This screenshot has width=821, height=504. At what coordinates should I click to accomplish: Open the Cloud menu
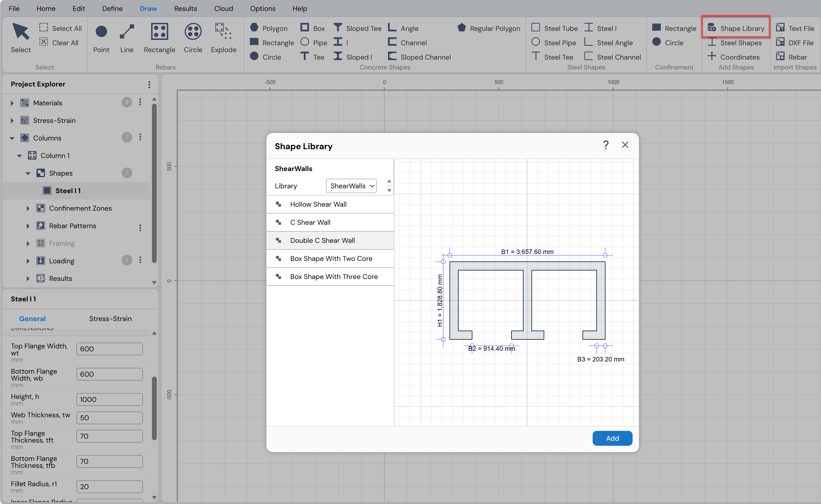click(x=224, y=8)
